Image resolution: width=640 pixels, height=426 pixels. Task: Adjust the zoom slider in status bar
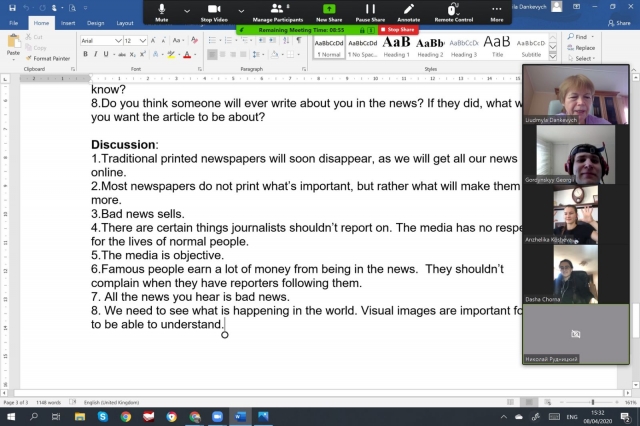[x=593, y=402]
